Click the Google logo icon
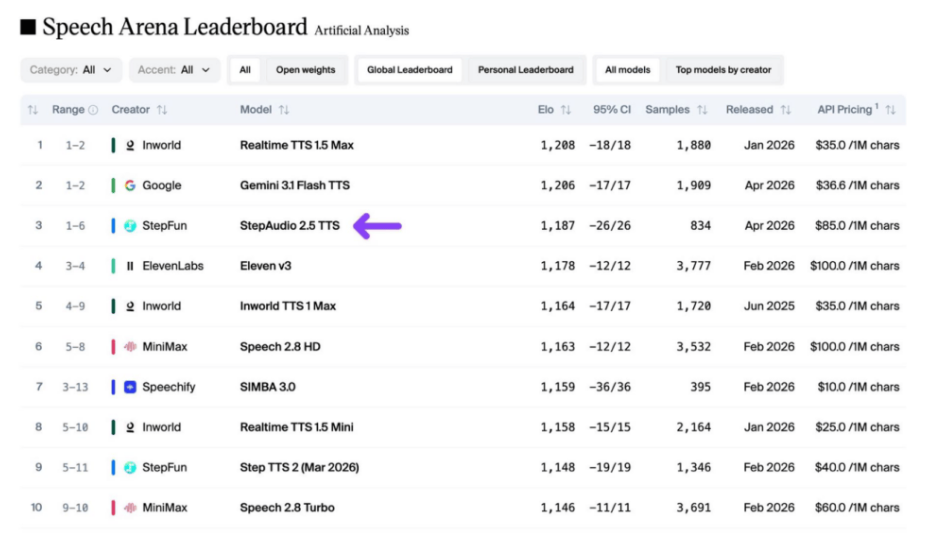The height and width of the screenshot is (534, 942). [x=130, y=186]
